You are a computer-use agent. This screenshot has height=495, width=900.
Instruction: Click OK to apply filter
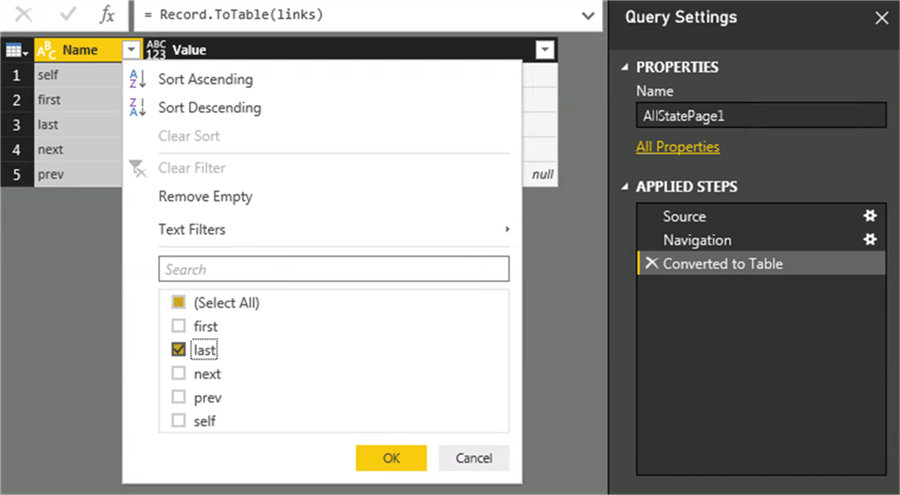click(391, 458)
